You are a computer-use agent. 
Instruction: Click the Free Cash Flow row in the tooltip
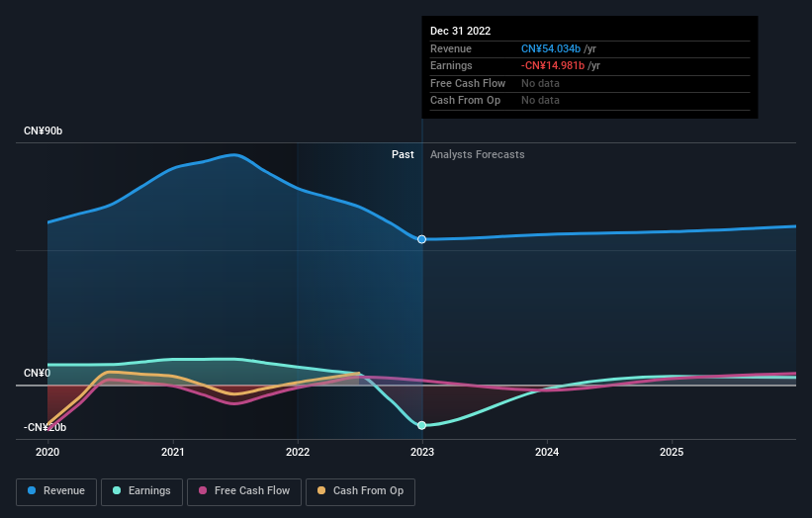(x=589, y=83)
